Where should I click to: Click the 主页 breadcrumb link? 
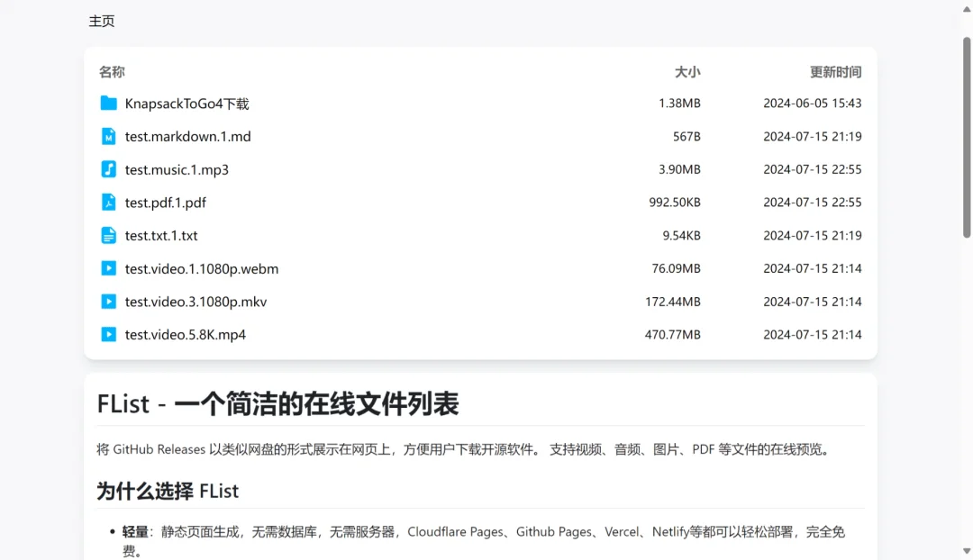tap(102, 20)
